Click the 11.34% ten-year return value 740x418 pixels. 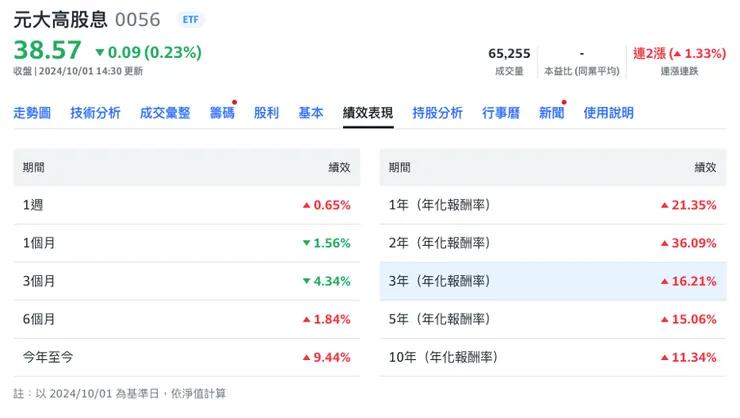click(x=689, y=357)
